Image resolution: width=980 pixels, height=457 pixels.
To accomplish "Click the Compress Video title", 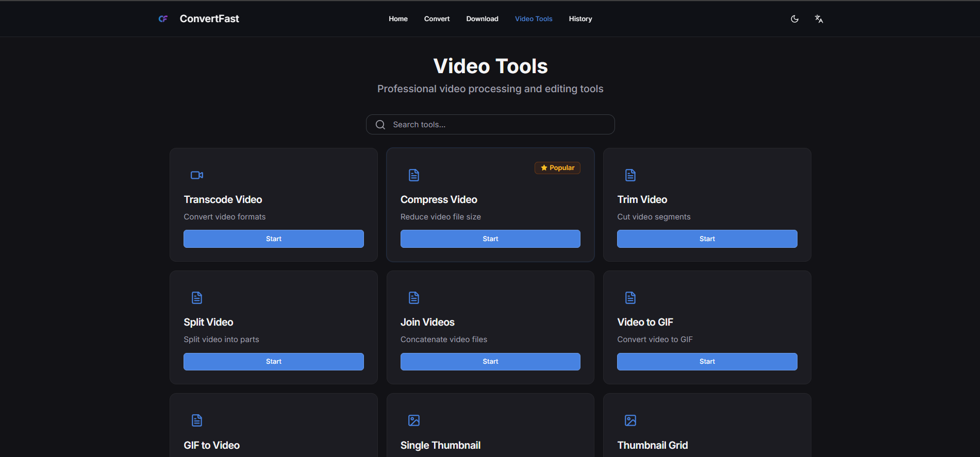I will pyautogui.click(x=439, y=200).
